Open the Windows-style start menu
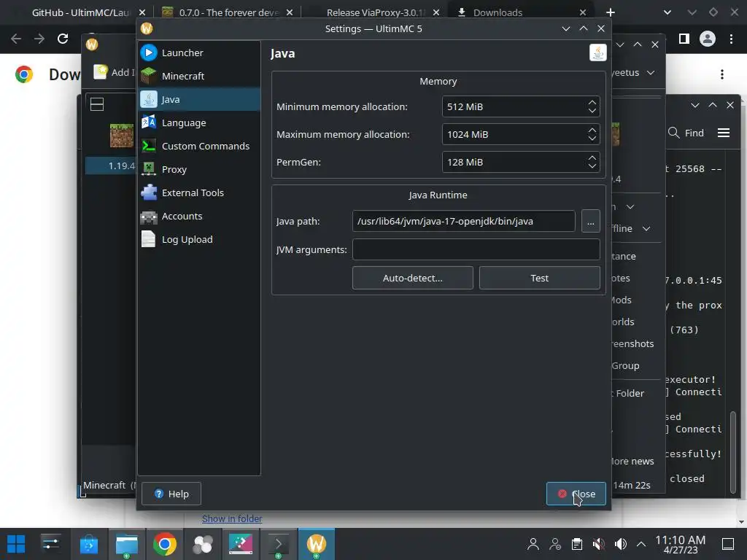 [16, 544]
